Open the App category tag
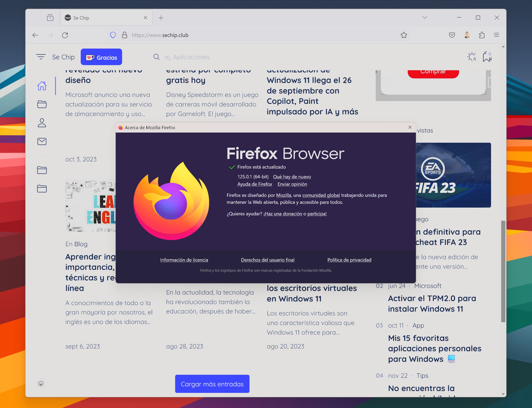This screenshot has width=532, height=408. pyautogui.click(x=418, y=325)
